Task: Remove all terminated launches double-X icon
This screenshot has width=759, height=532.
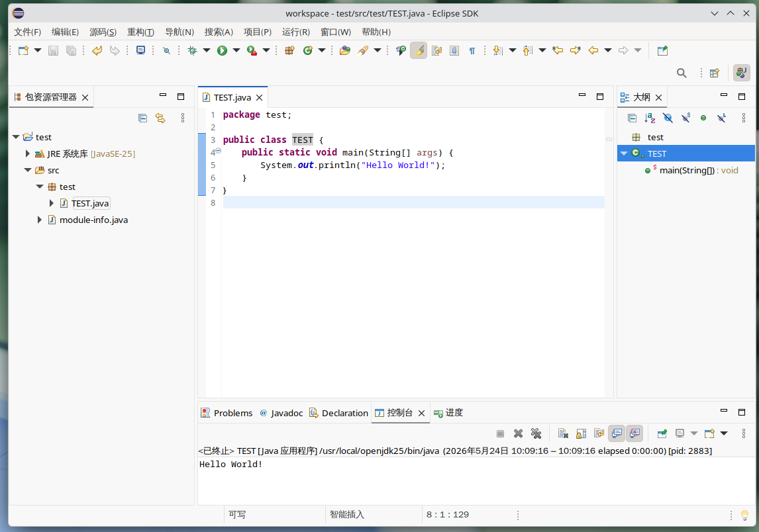Action: [536, 433]
